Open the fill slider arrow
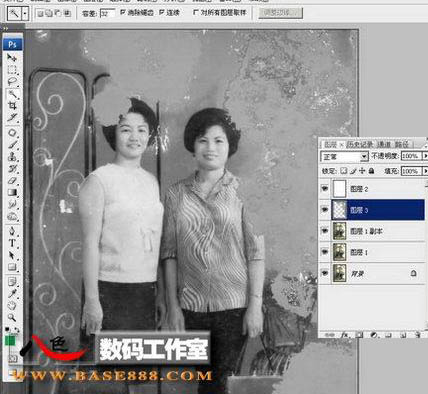 (x=425, y=171)
